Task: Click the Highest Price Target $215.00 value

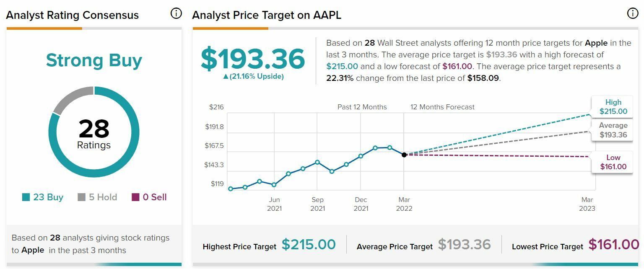Action: [309, 245]
